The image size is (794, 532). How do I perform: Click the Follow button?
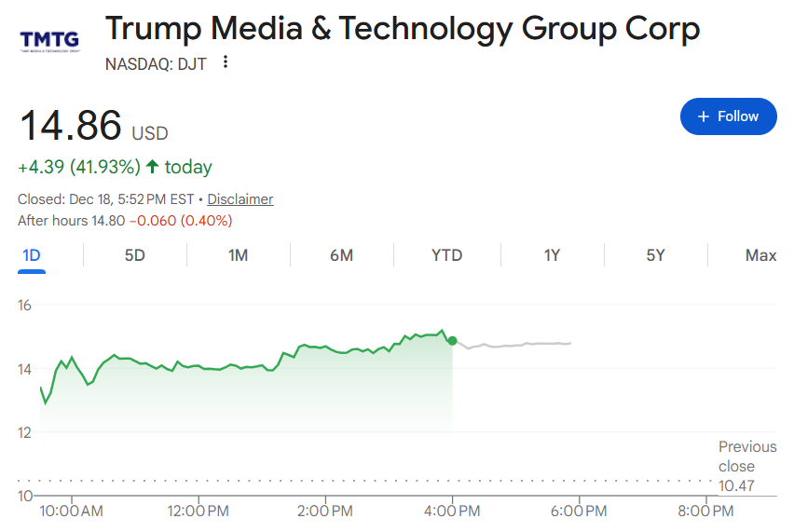pos(728,116)
